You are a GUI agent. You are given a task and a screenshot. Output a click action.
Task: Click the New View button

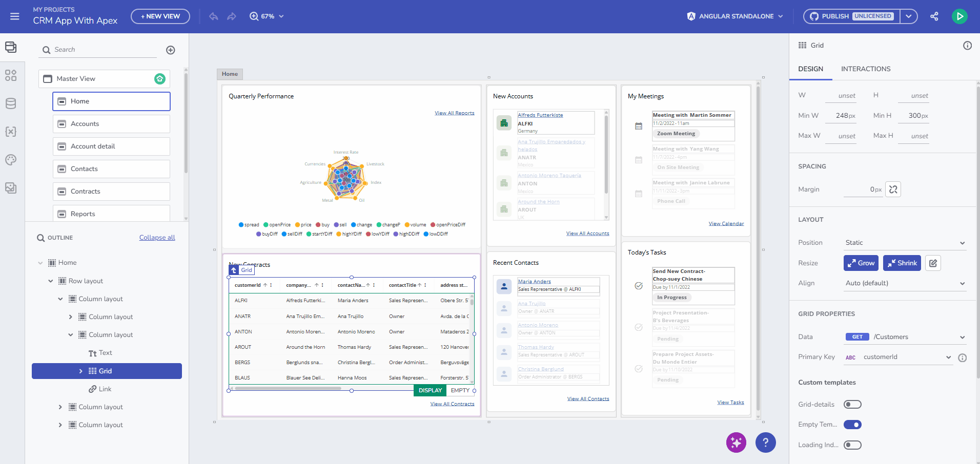[160, 16]
